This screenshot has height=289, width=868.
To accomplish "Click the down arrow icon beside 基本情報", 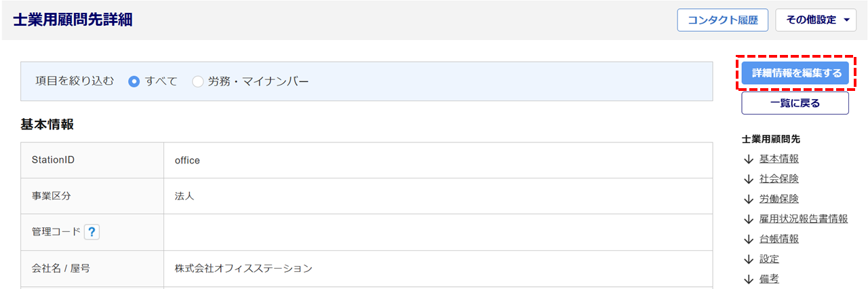I will (749, 159).
